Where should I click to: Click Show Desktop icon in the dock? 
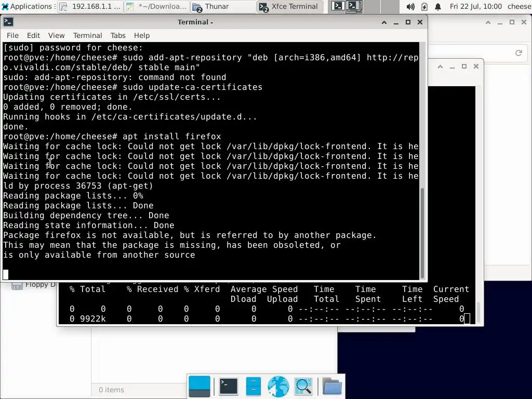199,386
